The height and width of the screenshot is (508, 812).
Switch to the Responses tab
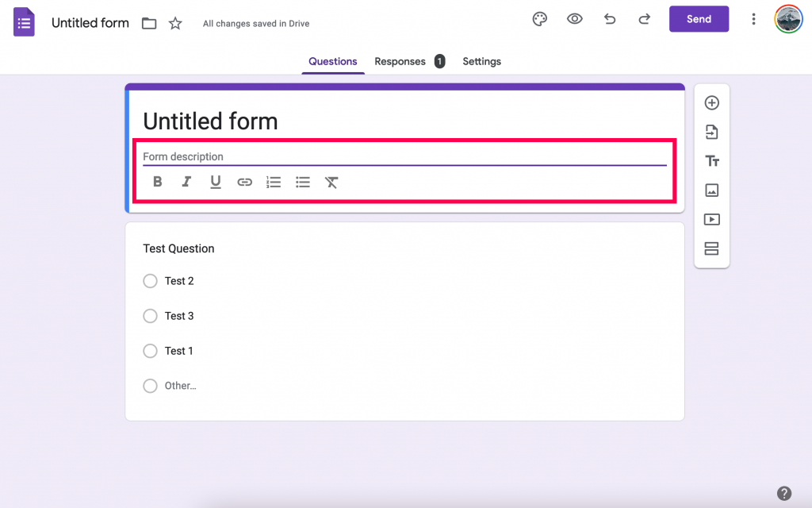[400, 61]
